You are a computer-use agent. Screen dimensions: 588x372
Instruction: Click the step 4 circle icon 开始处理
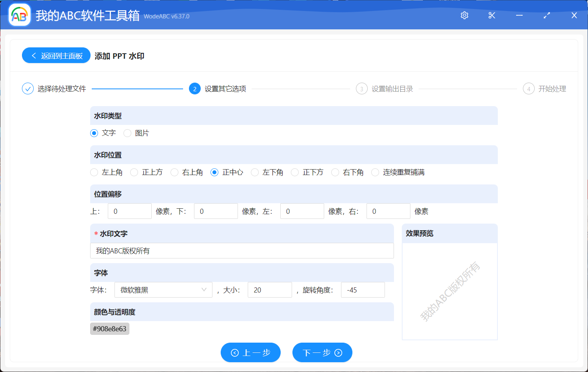(x=528, y=88)
